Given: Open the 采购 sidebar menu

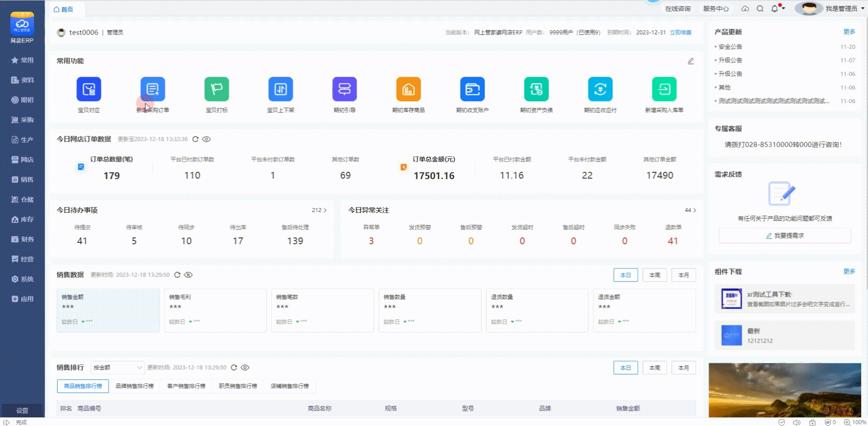Looking at the screenshot, I should (x=22, y=120).
